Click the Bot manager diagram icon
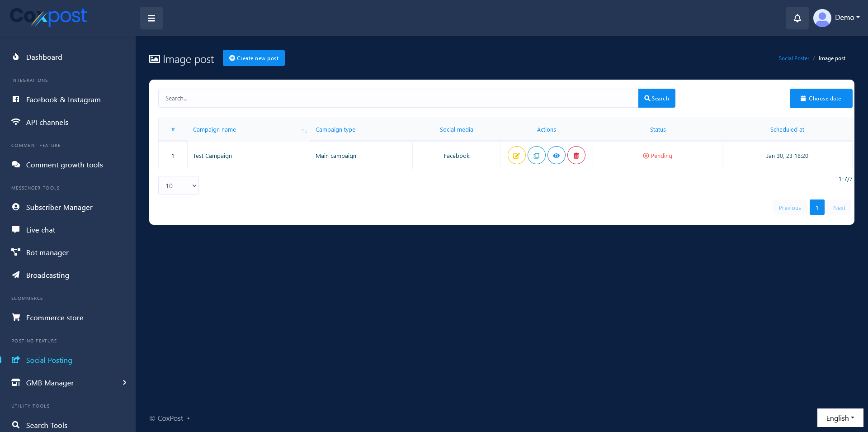Screen dimensions: 868x432 tap(16, 252)
